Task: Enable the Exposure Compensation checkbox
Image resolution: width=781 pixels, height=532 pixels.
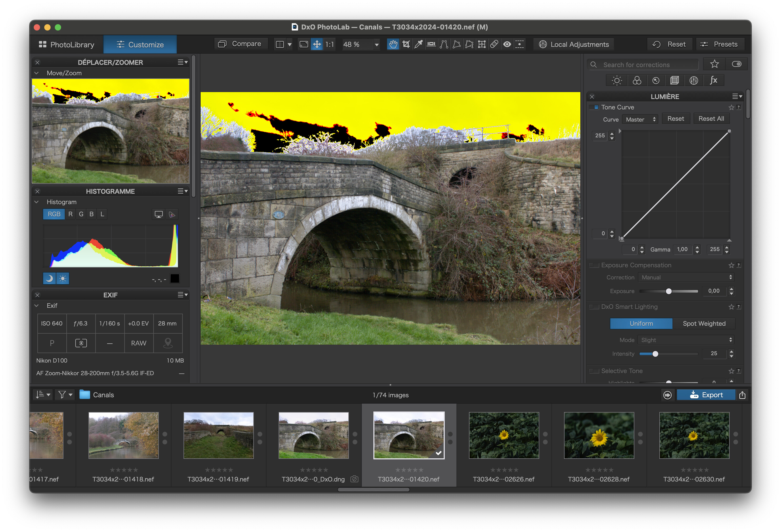Action: point(595,265)
